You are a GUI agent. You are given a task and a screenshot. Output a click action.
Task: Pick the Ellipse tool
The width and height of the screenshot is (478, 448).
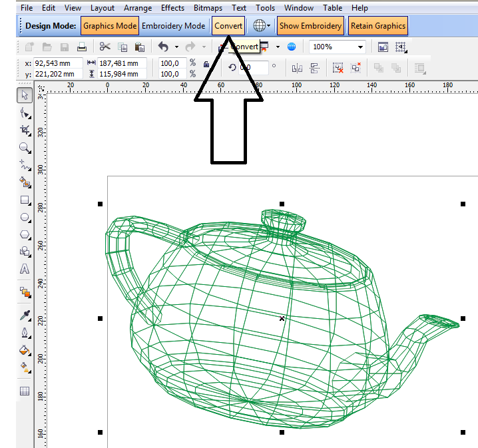point(25,217)
